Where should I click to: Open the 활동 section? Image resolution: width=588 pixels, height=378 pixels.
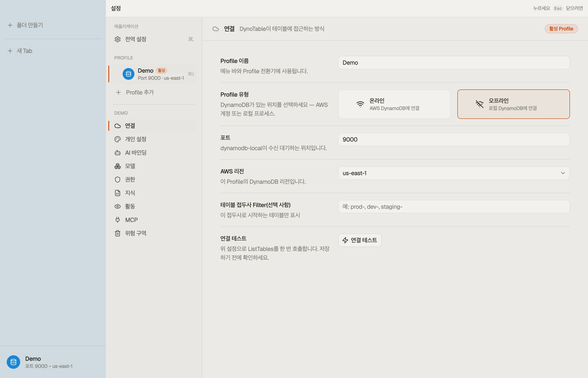pos(154,206)
